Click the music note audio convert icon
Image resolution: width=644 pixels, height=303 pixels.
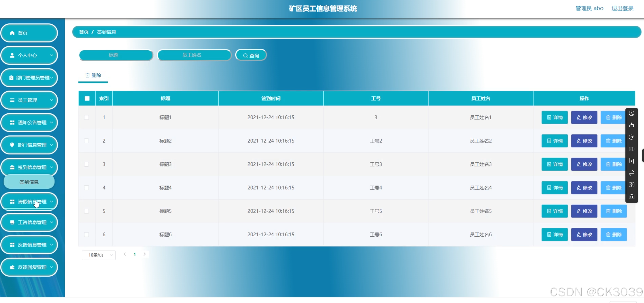click(632, 137)
